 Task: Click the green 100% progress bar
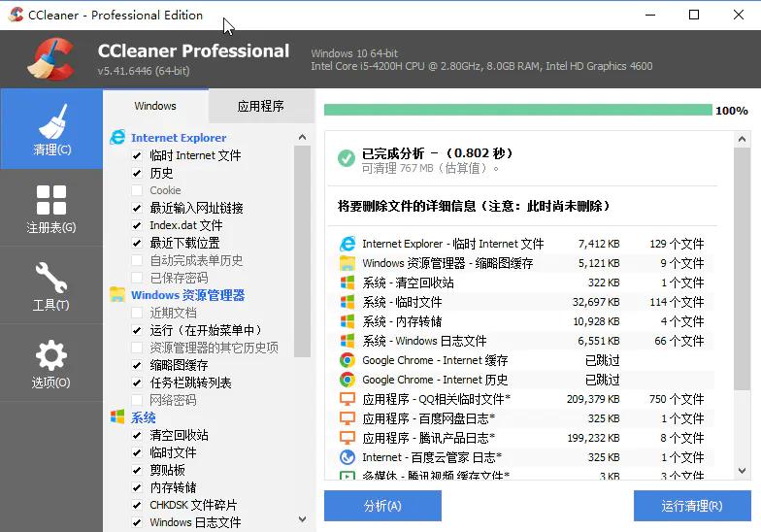(518, 110)
